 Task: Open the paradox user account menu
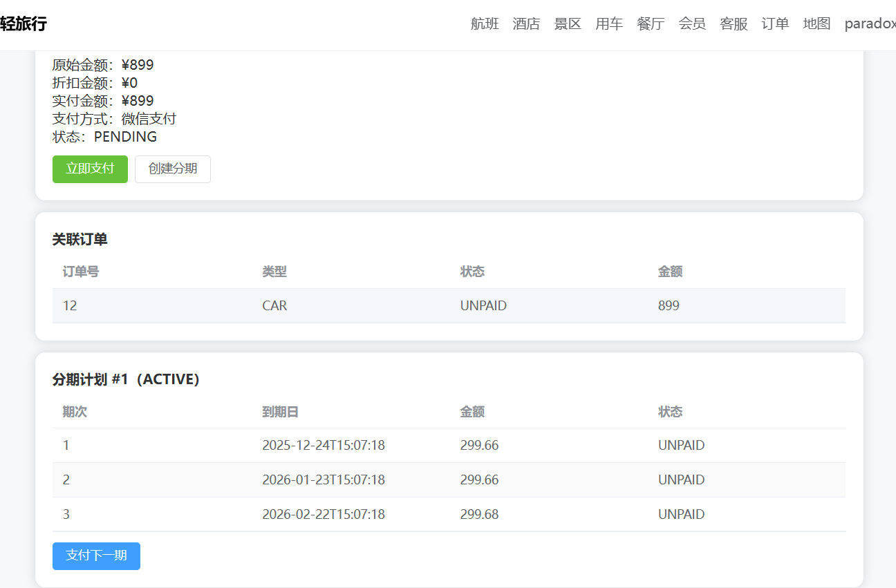click(869, 24)
